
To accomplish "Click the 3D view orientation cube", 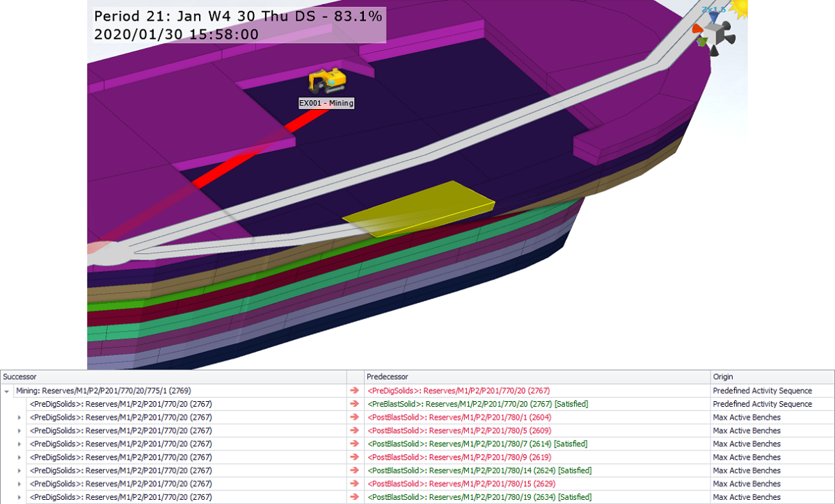I will [714, 33].
